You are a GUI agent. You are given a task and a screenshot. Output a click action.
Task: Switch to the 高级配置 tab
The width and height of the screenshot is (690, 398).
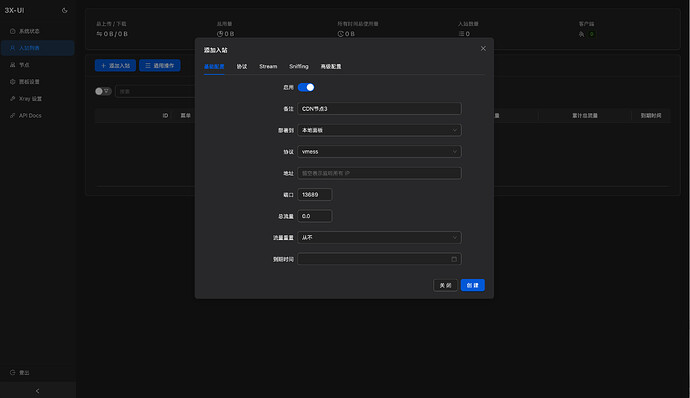tap(331, 66)
